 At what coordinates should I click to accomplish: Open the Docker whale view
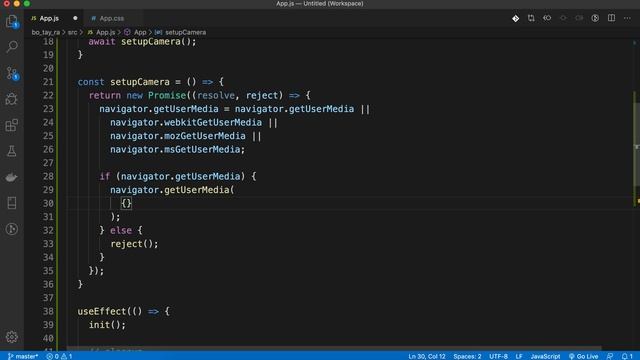coord(12,177)
